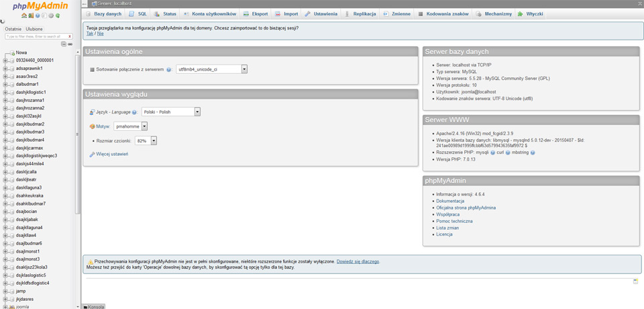This screenshot has height=309, width=644.
Task: Click the navigation panel scrollbar up arrow
Action: [x=78, y=52]
